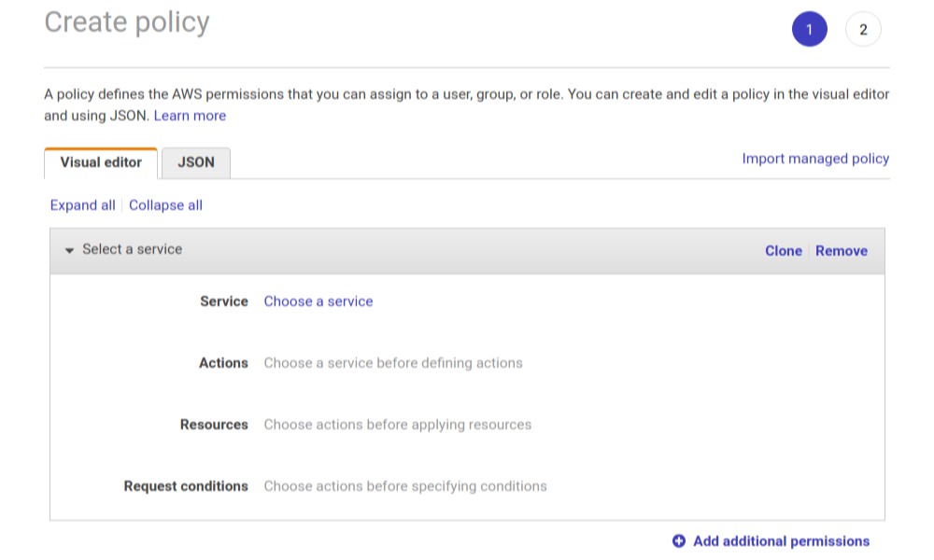The width and height of the screenshot is (934, 560).
Task: Expand all permission sections
Action: tap(82, 205)
